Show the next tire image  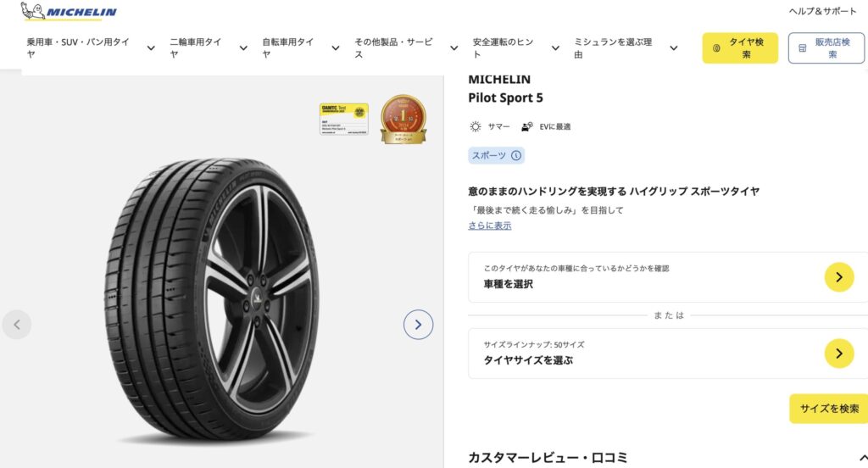(418, 324)
